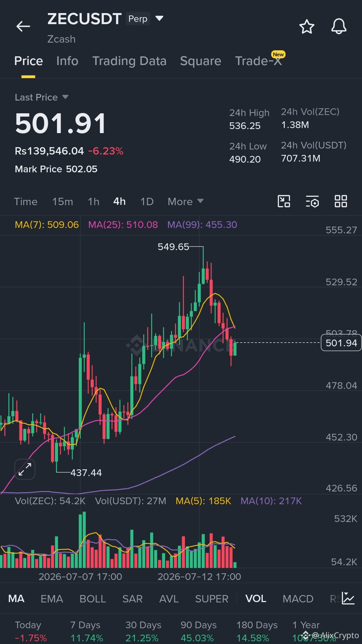Toggle the AVL indicator
This screenshot has height=644, width=362.
[169, 599]
